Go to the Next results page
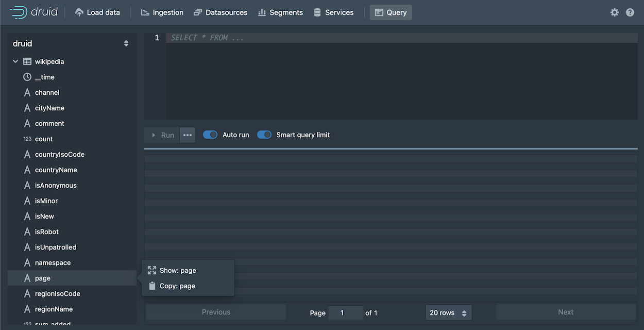Viewport: 644px width, 330px height. point(566,312)
